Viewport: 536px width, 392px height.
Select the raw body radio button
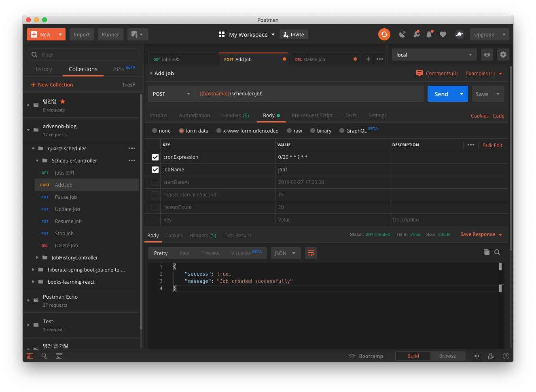pyautogui.click(x=289, y=131)
